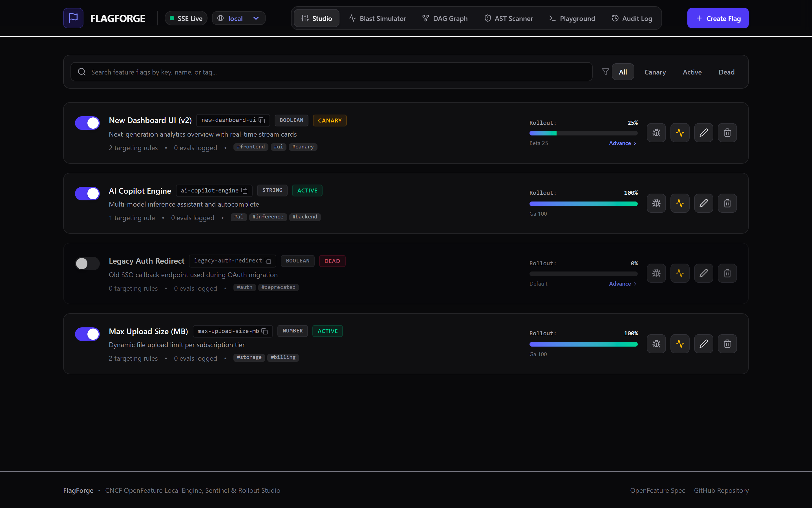
Task: Click the NUMBER type badge
Action: (293, 331)
